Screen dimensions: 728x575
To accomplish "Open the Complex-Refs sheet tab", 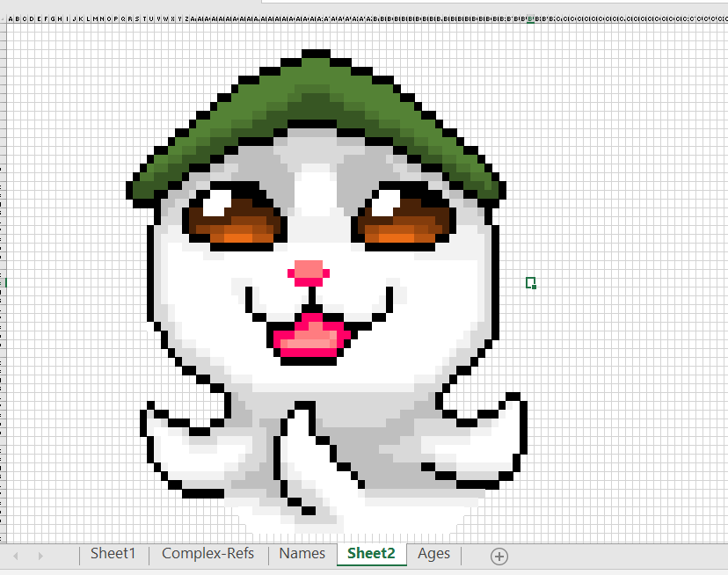I will point(208,554).
